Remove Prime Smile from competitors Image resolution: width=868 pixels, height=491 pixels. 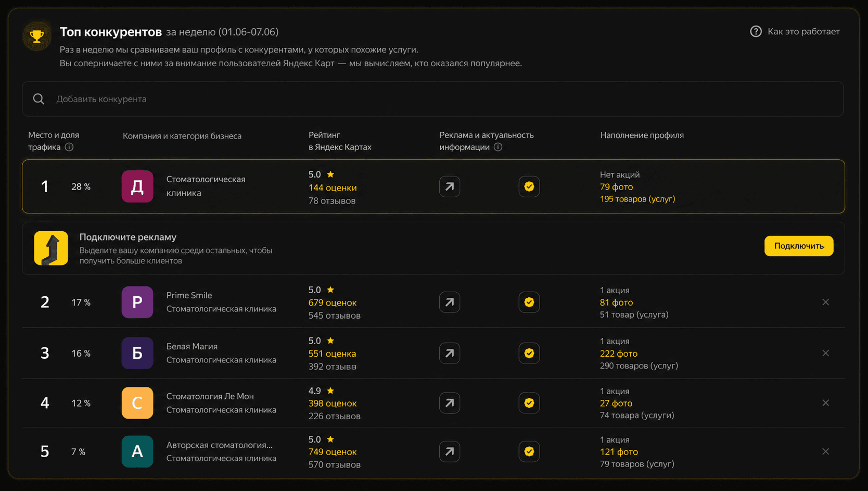pyautogui.click(x=826, y=302)
